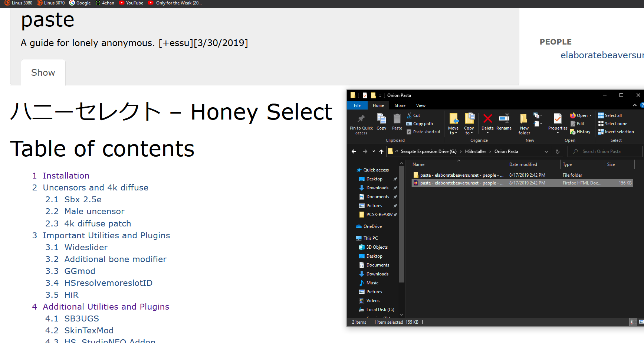Select Quick access in navigation pane
644x343 pixels.
(x=372, y=170)
